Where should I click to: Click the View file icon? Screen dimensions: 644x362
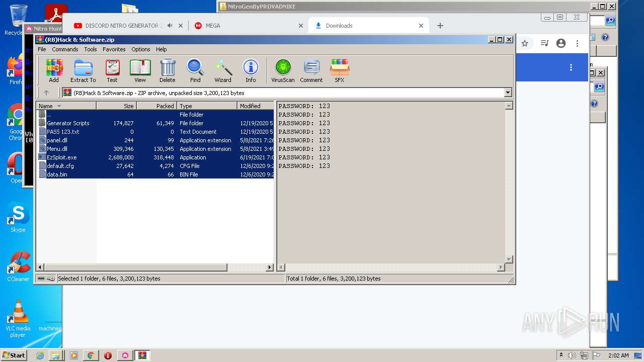(140, 71)
